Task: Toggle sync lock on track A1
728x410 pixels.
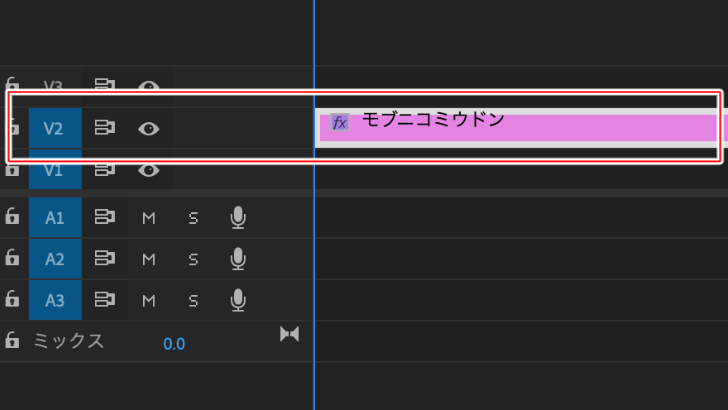Action: [105, 216]
